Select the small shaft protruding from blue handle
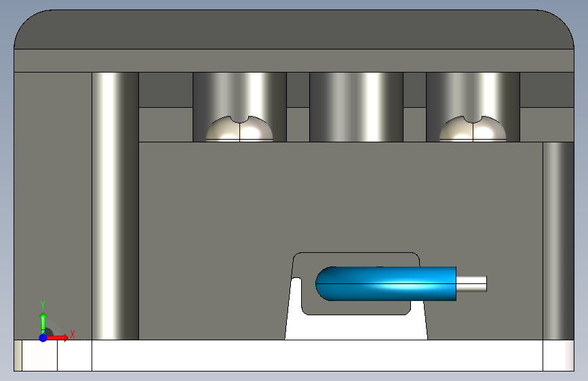This screenshot has width=588, height=381. (x=472, y=284)
